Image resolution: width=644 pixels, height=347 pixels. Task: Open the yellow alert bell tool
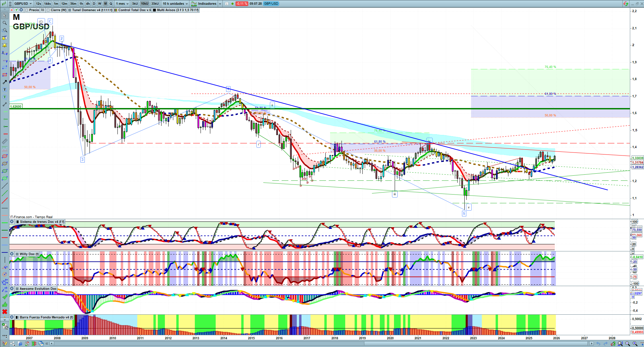5,45
